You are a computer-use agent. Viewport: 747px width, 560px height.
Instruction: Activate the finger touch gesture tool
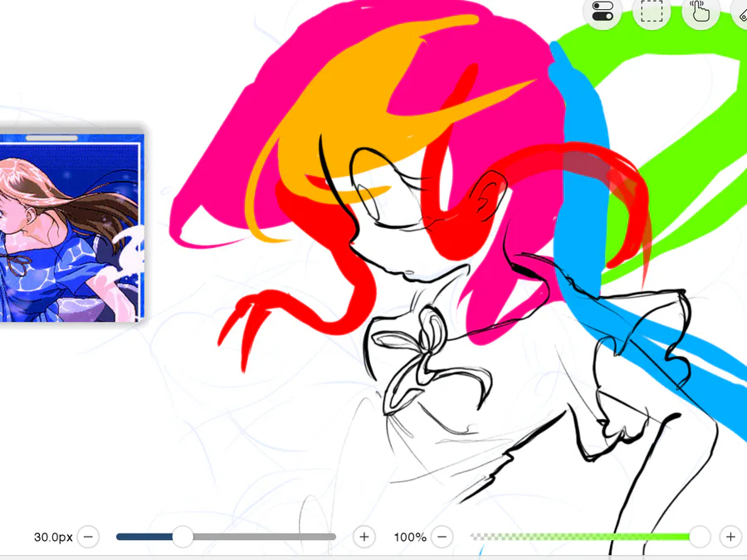[701, 12]
